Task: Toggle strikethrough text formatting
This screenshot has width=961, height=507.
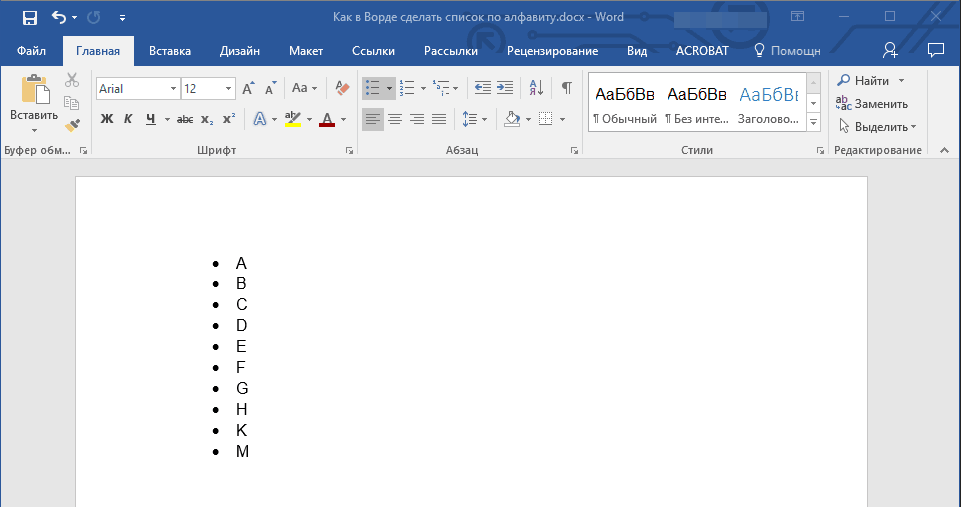Action: click(x=185, y=119)
